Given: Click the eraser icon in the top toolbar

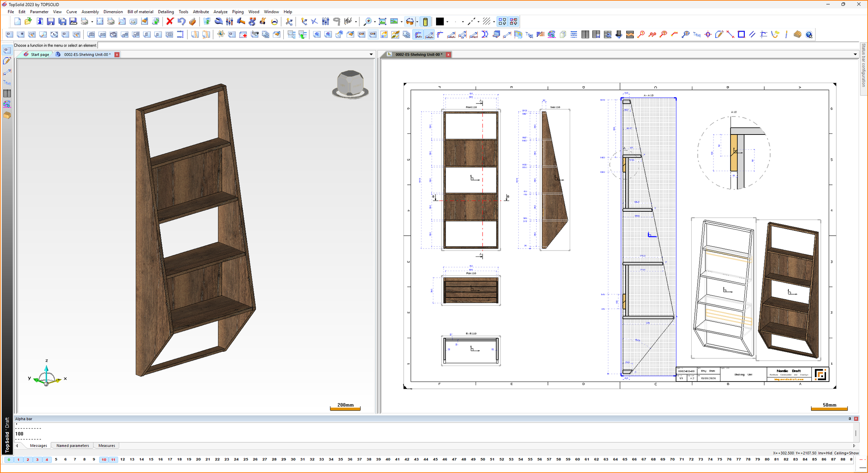Looking at the screenshot, I should click(x=193, y=22).
